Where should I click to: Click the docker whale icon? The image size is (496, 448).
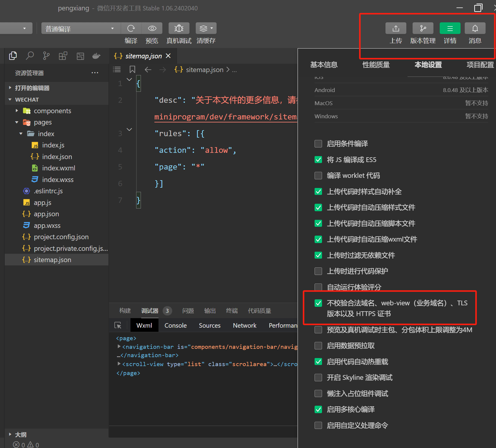(x=96, y=56)
